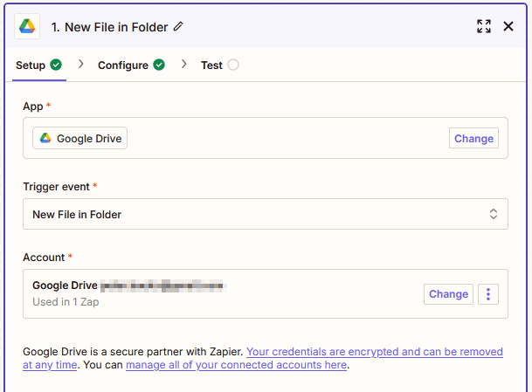Click green checkmark beside Configure
Viewport: 532px width, 392px height.
[x=159, y=65]
